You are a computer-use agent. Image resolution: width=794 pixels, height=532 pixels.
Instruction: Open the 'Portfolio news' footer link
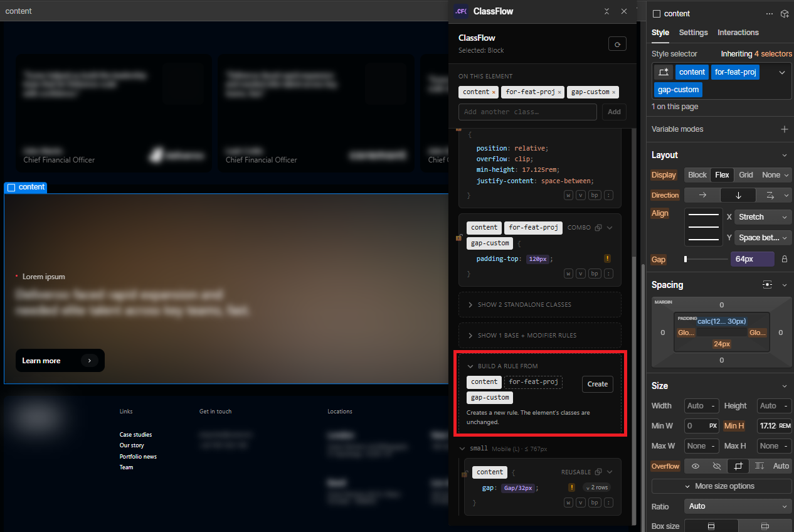139,457
